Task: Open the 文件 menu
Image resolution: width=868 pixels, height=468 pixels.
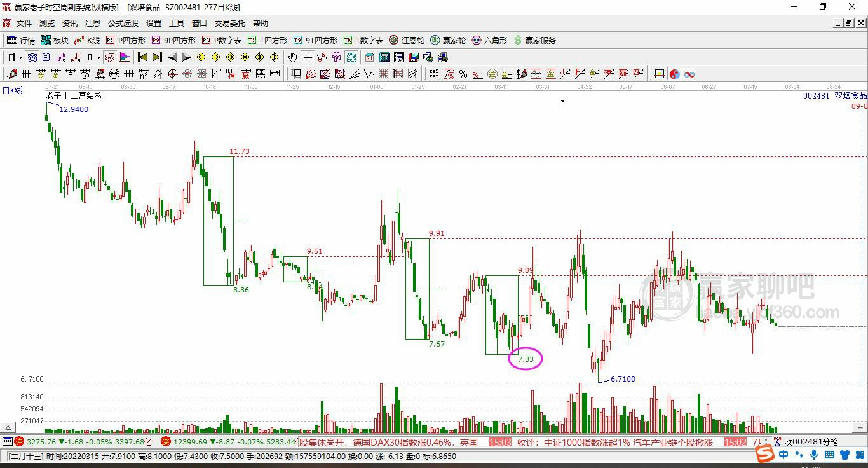Action: click(x=24, y=23)
